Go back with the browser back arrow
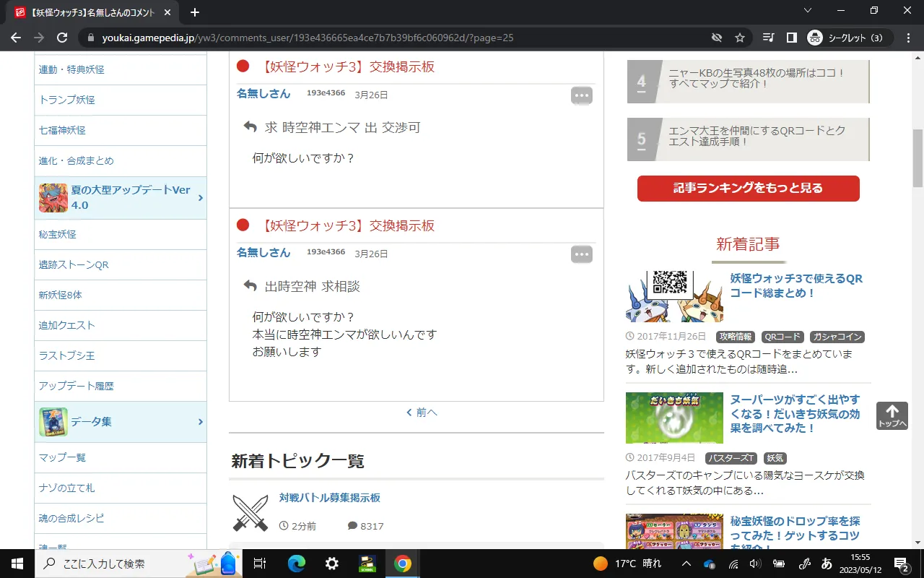924x578 pixels. (x=15, y=38)
